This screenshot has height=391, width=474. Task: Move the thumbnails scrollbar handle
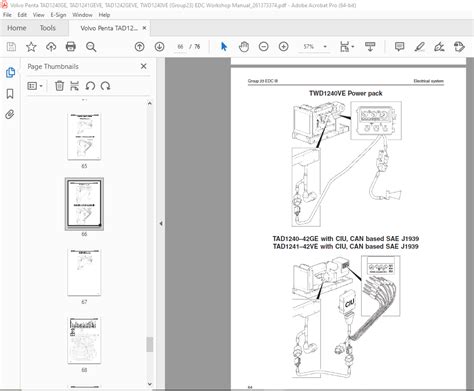click(150, 344)
